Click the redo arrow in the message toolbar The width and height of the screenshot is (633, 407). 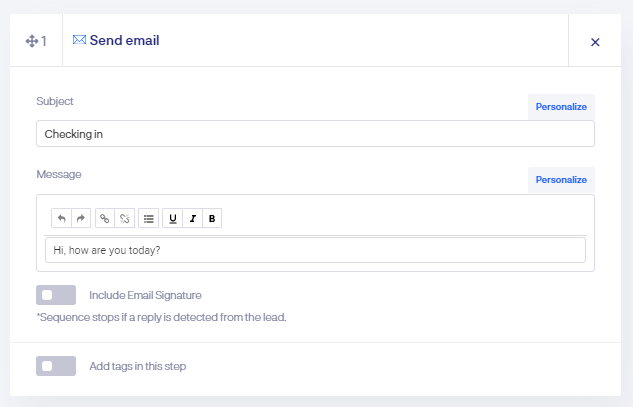coord(81,218)
